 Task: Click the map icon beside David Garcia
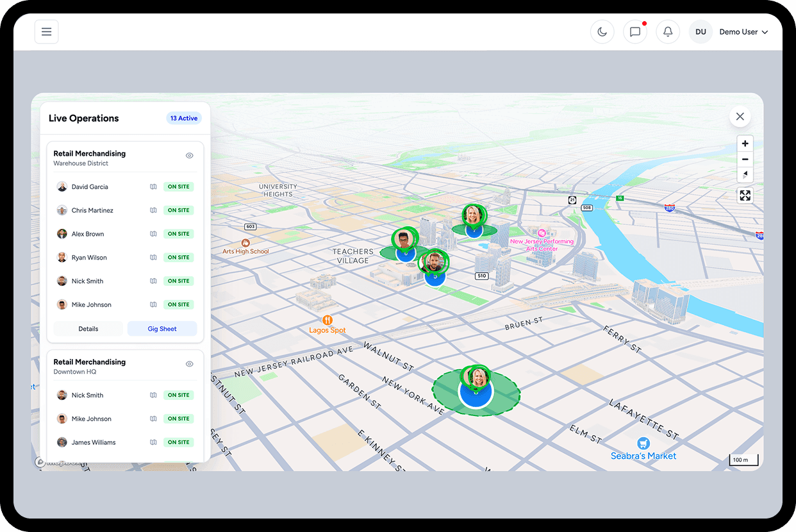pos(153,187)
